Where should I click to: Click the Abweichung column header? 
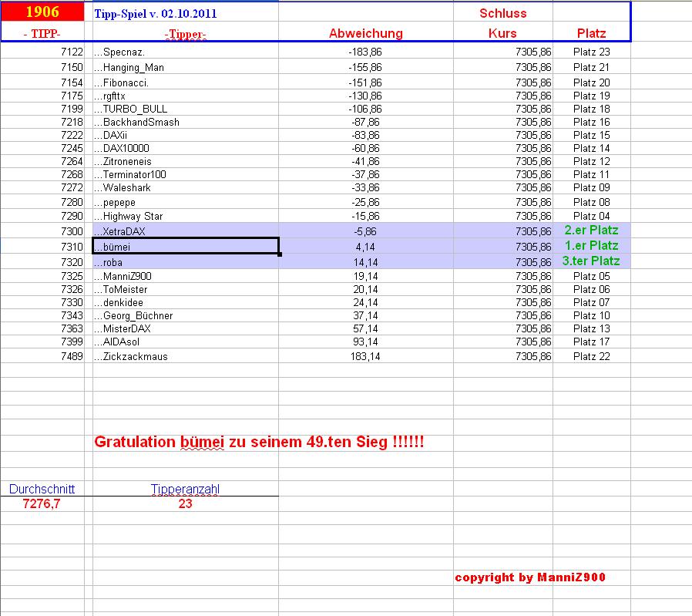pos(366,33)
